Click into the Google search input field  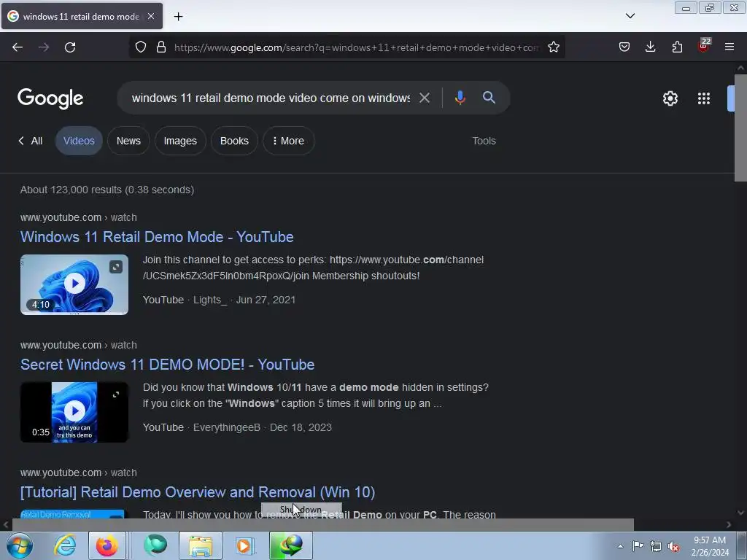[x=271, y=98]
